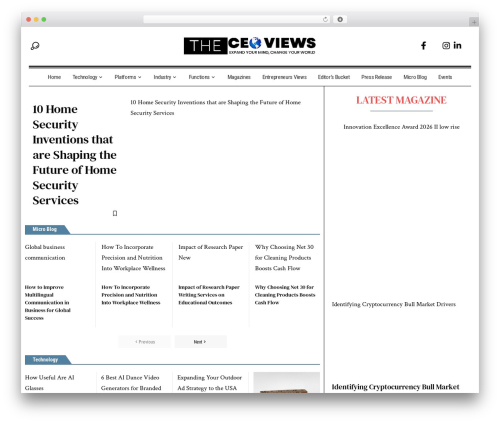The image size is (500, 423).
Task: Add a new browser tab with plus
Action: click(474, 22)
